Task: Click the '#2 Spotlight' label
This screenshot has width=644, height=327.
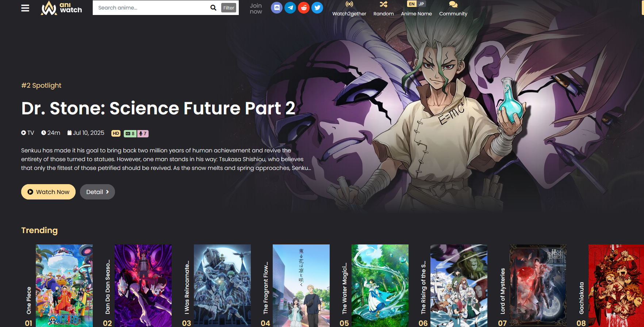Action: point(41,85)
